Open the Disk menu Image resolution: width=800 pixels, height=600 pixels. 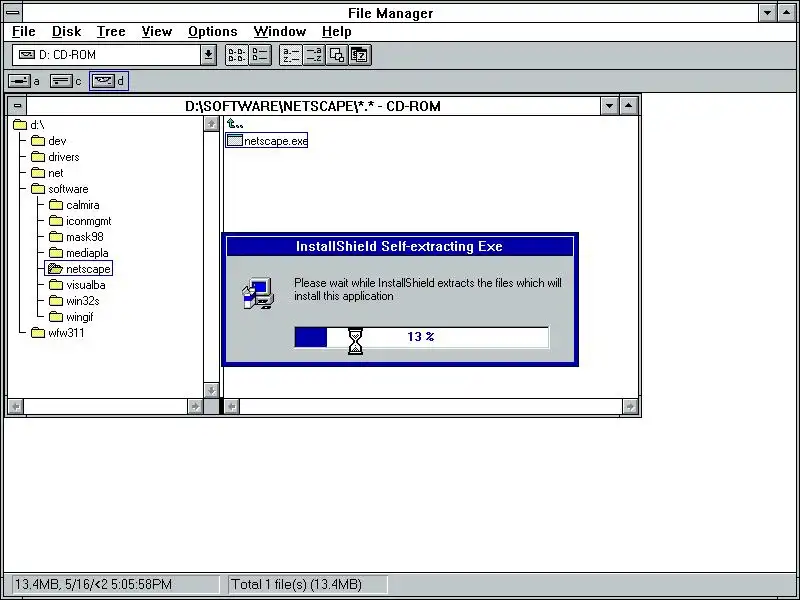tap(66, 32)
